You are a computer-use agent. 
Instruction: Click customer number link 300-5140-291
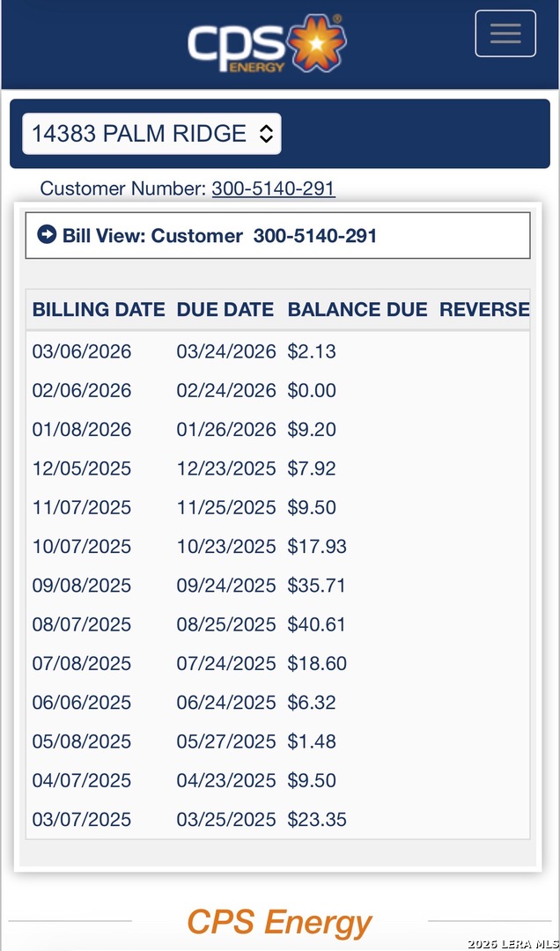pos(273,188)
